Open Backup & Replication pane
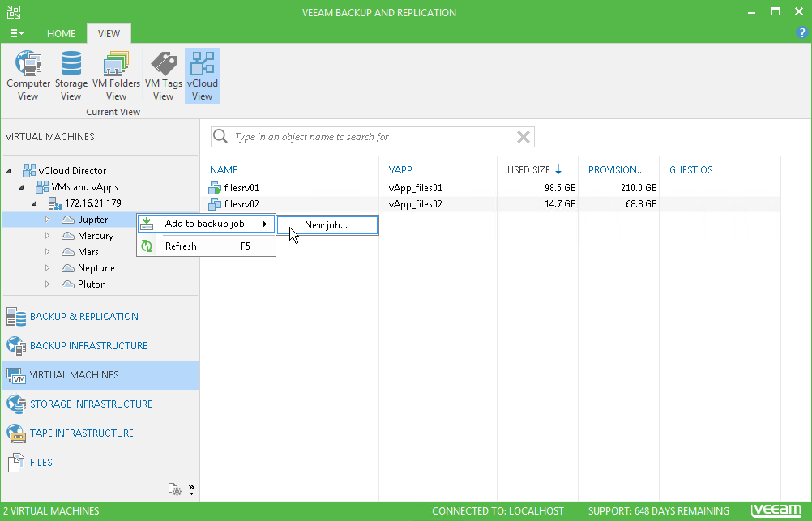The image size is (812, 521). 100,317
